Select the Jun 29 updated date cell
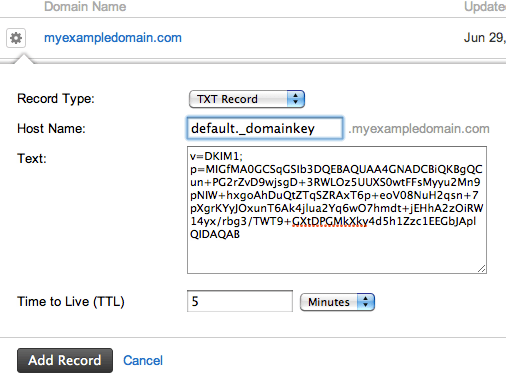The width and height of the screenshot is (506, 377). (485, 38)
